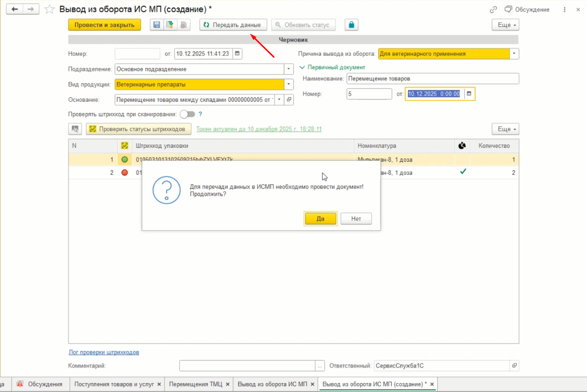Open Причина вывода из оборота dropdown
587x392 pixels.
click(x=514, y=54)
